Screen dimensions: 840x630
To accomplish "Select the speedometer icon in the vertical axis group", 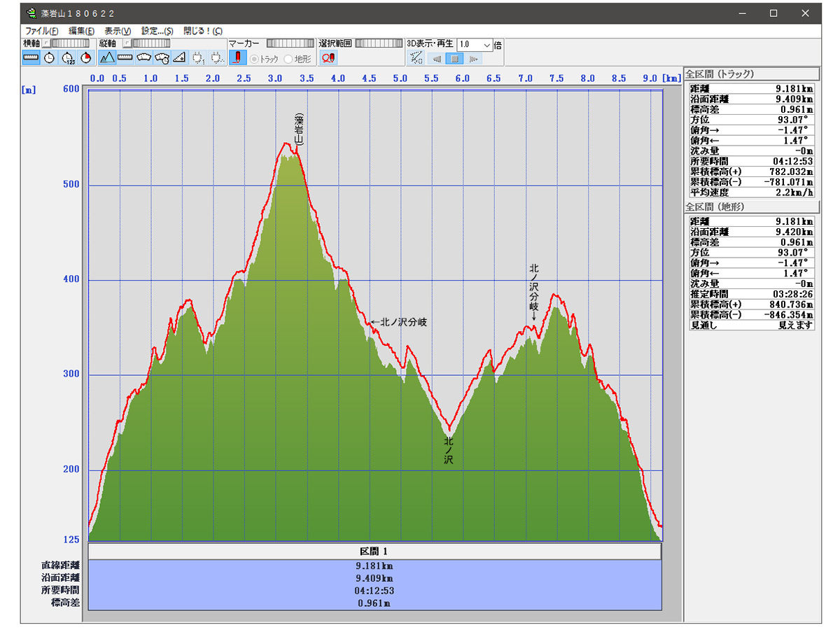I will click(162, 58).
